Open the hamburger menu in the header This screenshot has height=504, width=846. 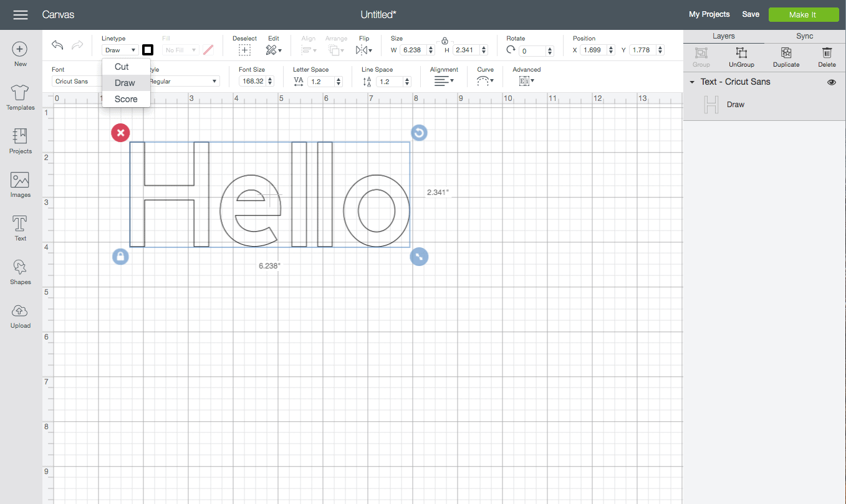point(21,14)
